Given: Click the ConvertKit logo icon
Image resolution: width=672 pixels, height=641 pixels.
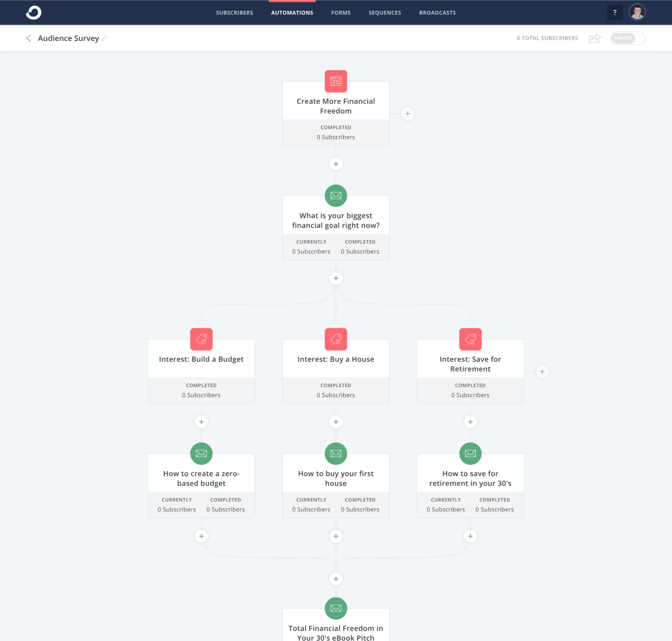Looking at the screenshot, I should pos(33,12).
